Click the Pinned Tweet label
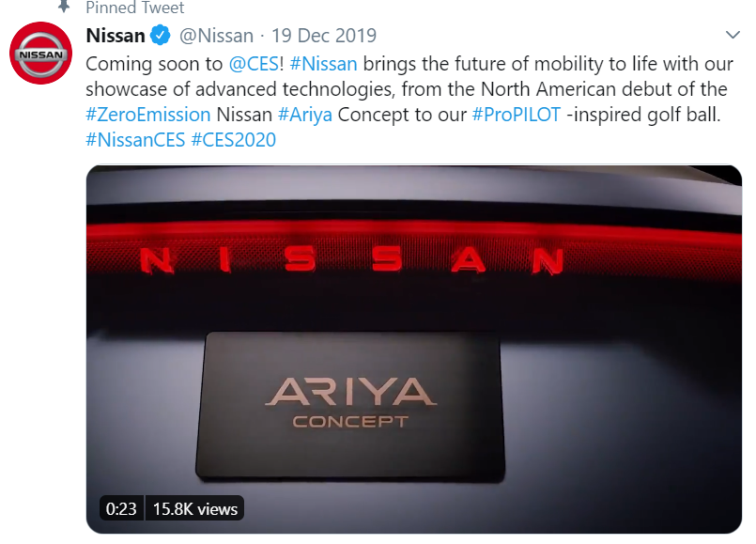Viewport: 756px width, 544px height. point(135,8)
